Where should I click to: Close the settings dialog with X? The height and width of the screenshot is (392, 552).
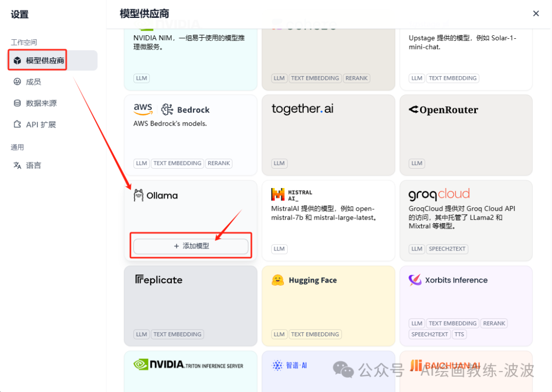point(536,13)
